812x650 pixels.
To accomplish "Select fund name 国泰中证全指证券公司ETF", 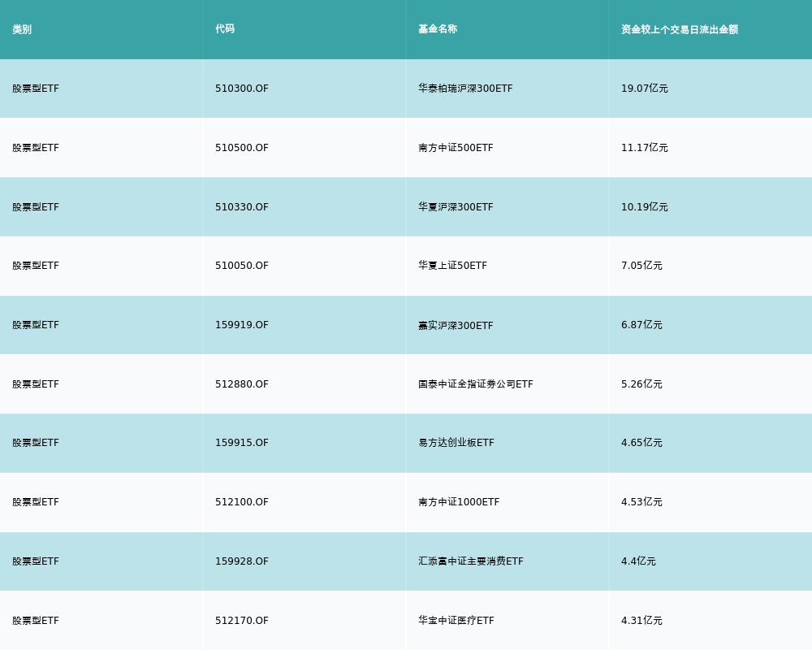I will coord(475,384).
